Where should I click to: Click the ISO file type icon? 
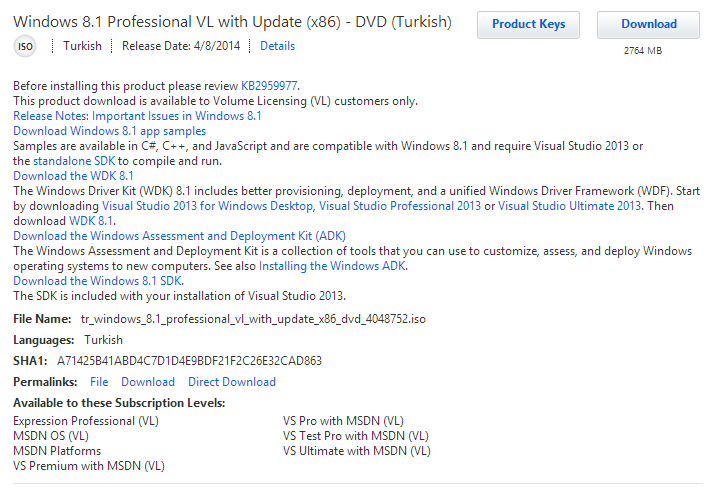(x=25, y=46)
